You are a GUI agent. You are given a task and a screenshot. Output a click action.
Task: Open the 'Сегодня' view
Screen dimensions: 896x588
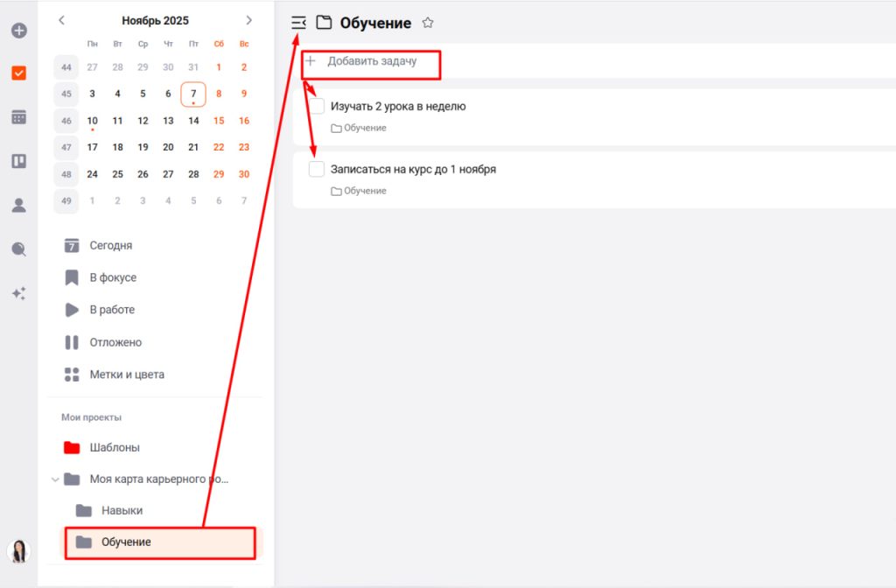pos(110,246)
